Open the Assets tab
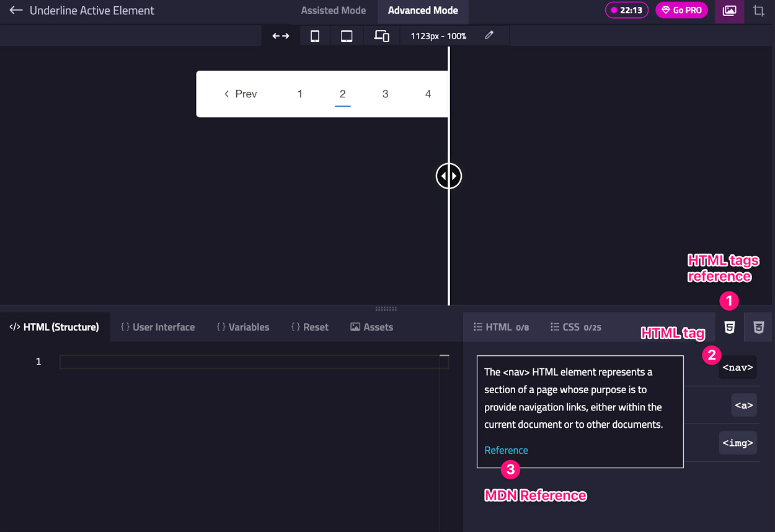This screenshot has height=532, width=775. 371,327
